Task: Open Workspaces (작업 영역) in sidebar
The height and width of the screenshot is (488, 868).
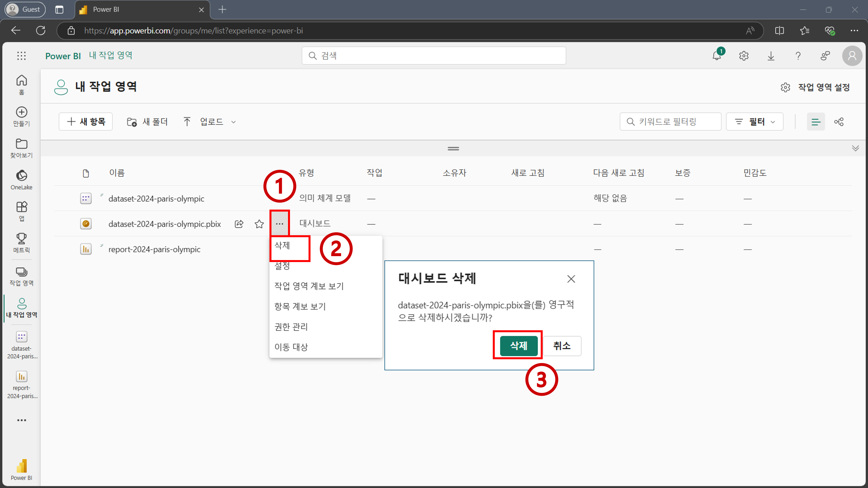Action: (x=22, y=276)
